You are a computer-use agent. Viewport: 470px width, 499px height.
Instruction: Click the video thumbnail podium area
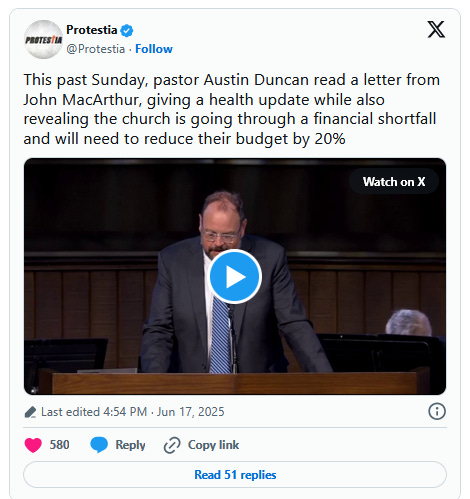tap(235, 383)
